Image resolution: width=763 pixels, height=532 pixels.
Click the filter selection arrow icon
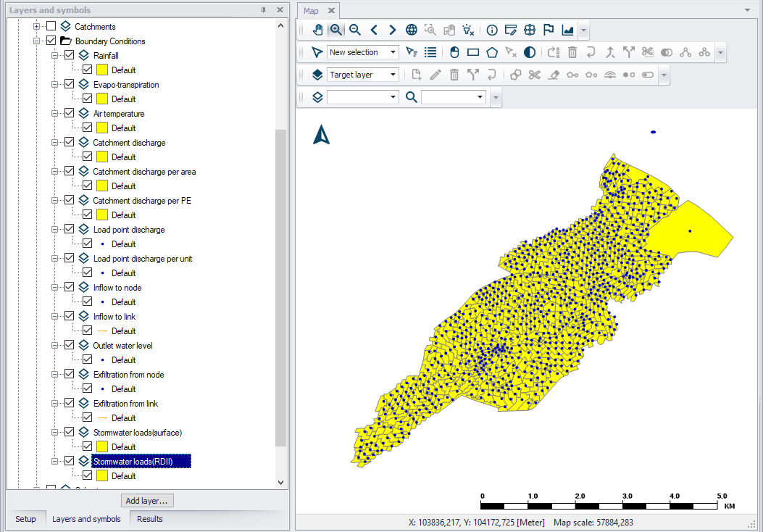click(412, 52)
